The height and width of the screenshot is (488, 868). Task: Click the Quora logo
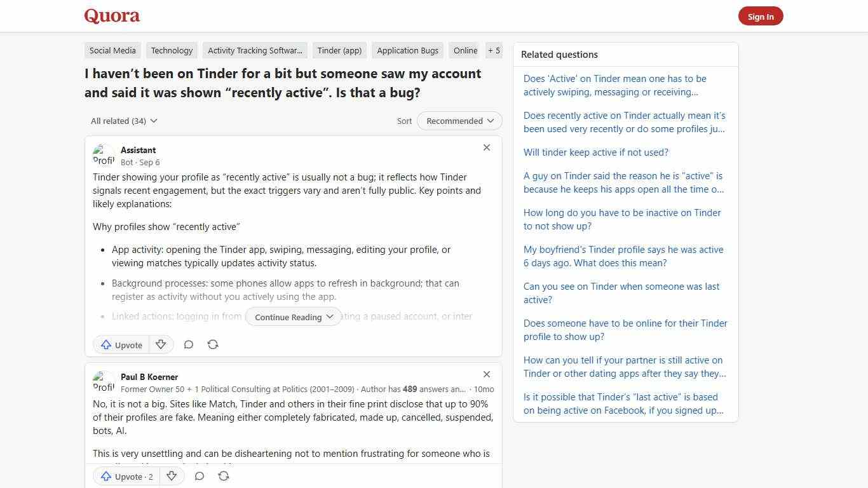pos(111,15)
